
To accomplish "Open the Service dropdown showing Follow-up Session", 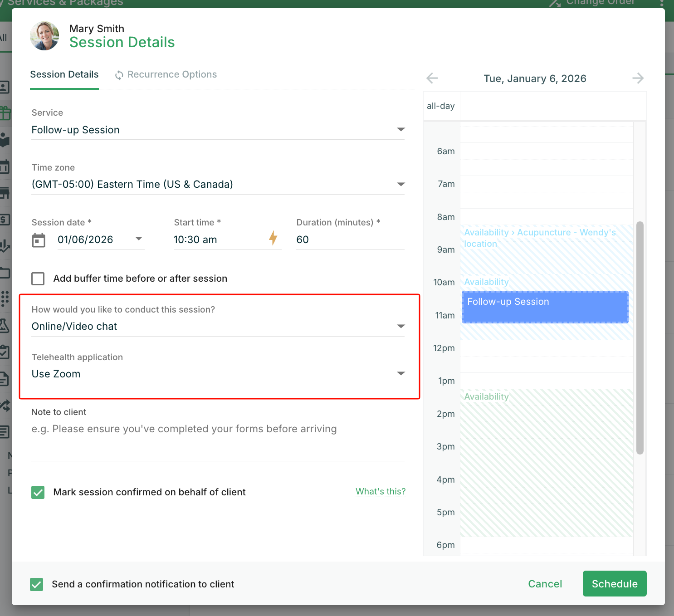I will (218, 130).
